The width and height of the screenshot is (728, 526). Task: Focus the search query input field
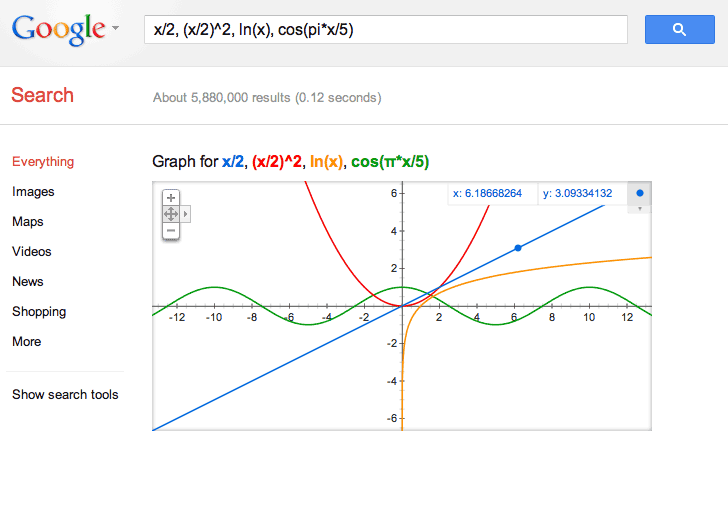tap(386, 30)
